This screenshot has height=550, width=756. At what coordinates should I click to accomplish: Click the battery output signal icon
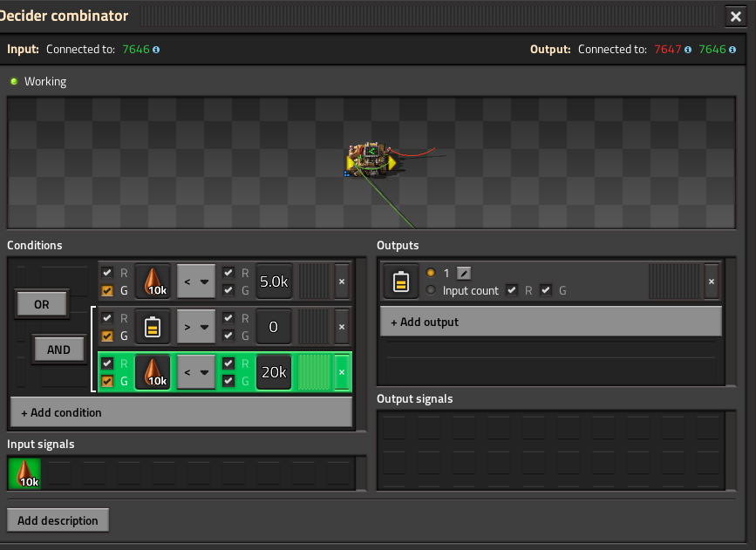(x=400, y=282)
